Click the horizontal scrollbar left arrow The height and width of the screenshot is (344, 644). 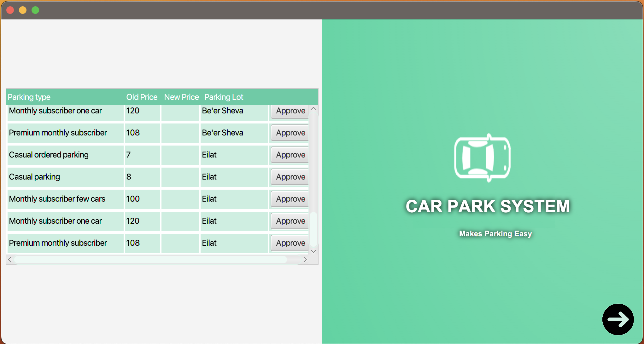[9, 259]
